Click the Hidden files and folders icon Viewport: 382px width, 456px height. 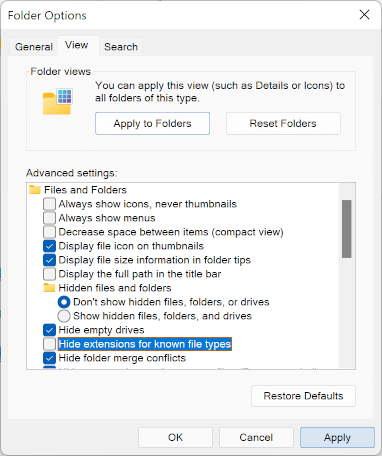49,288
